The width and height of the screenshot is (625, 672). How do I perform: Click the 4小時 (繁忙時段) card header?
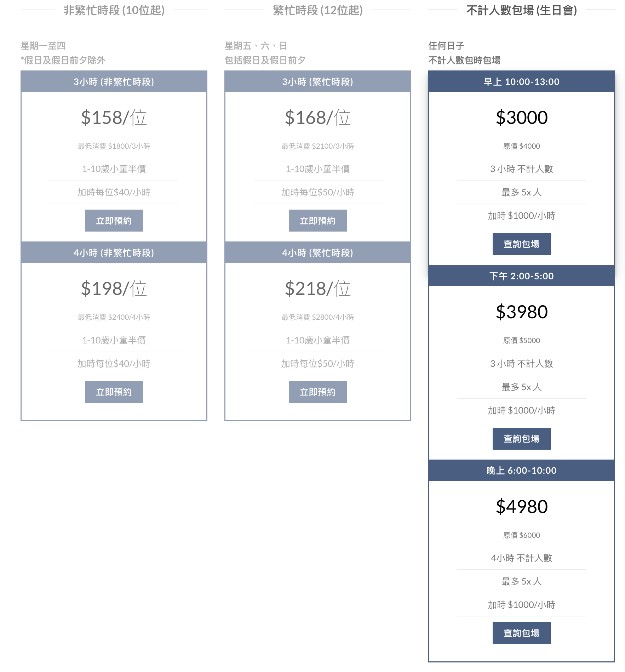317,253
